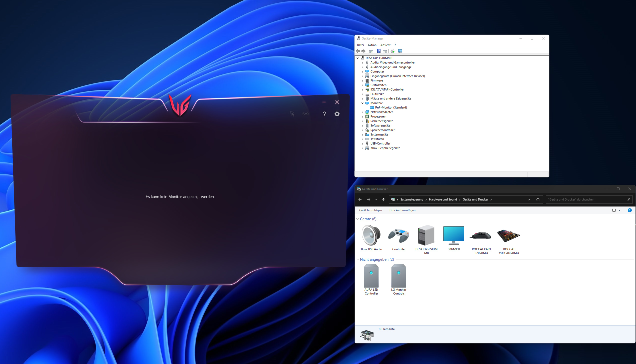Select the Controller gamepad device icon
The height and width of the screenshot is (364, 636).
point(399,236)
